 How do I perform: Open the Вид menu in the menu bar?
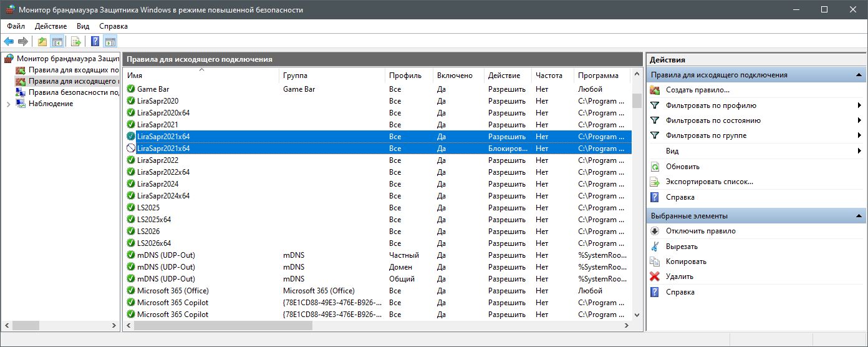(x=83, y=26)
